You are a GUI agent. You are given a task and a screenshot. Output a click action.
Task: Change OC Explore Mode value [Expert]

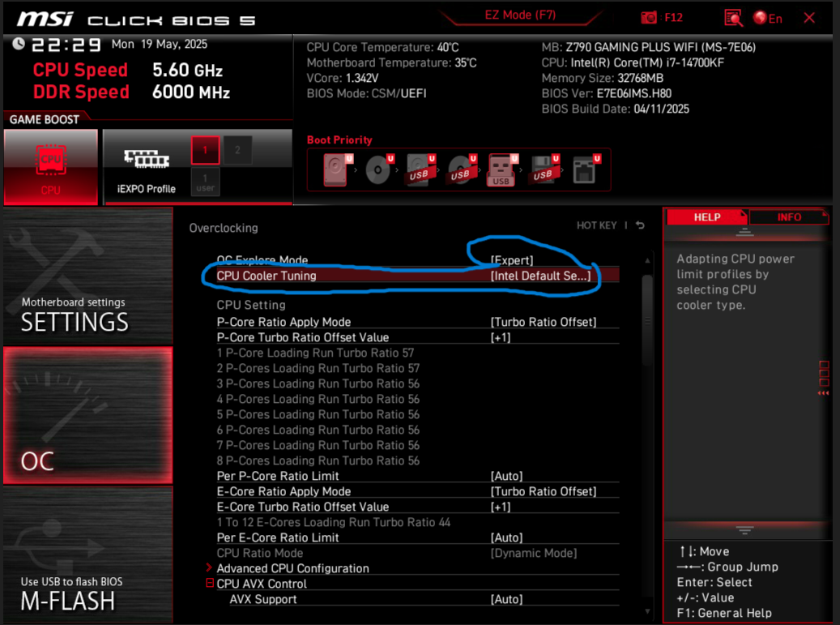[x=512, y=260]
